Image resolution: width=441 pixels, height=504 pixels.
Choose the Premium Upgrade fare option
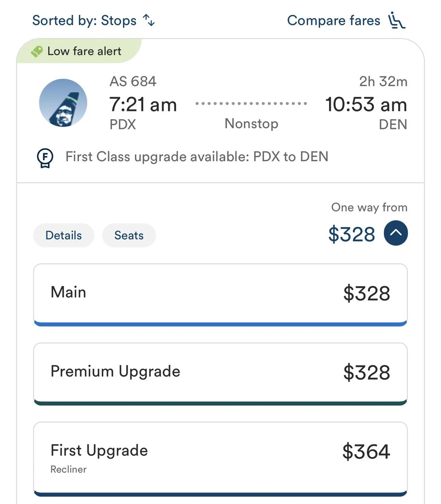(x=220, y=372)
